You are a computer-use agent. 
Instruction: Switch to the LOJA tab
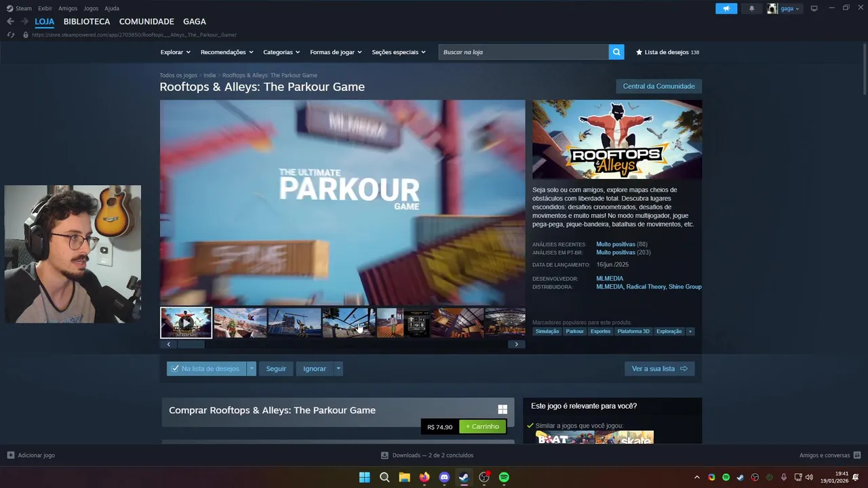[44, 22]
